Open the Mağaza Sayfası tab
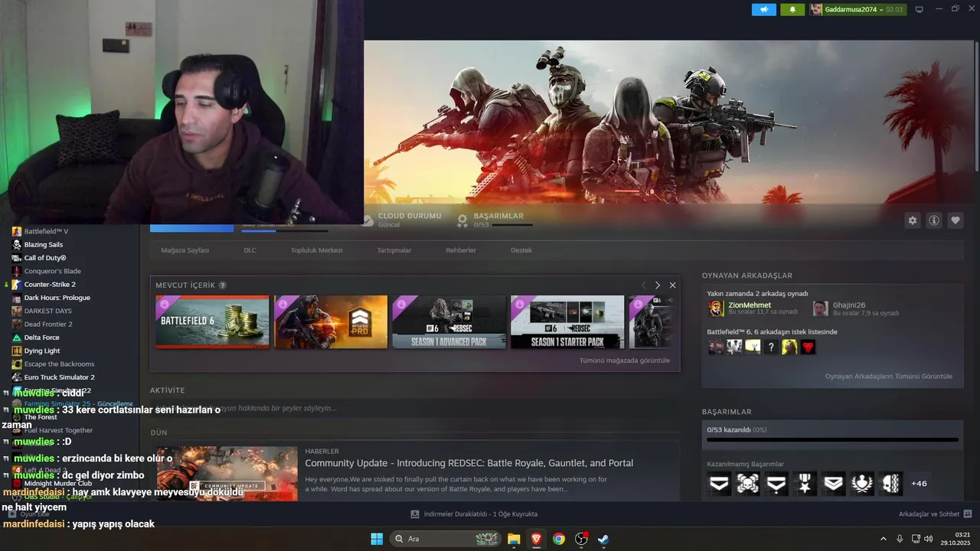 [x=185, y=250]
